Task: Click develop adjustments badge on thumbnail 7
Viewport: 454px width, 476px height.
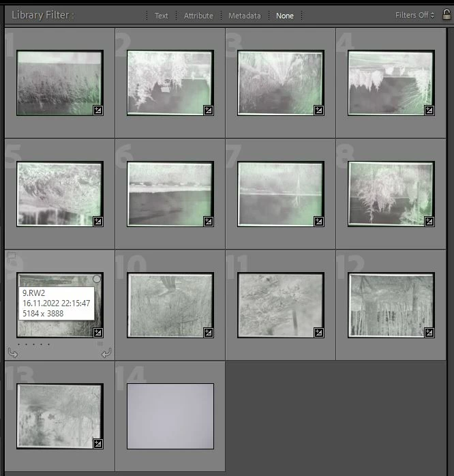Action: coord(318,222)
